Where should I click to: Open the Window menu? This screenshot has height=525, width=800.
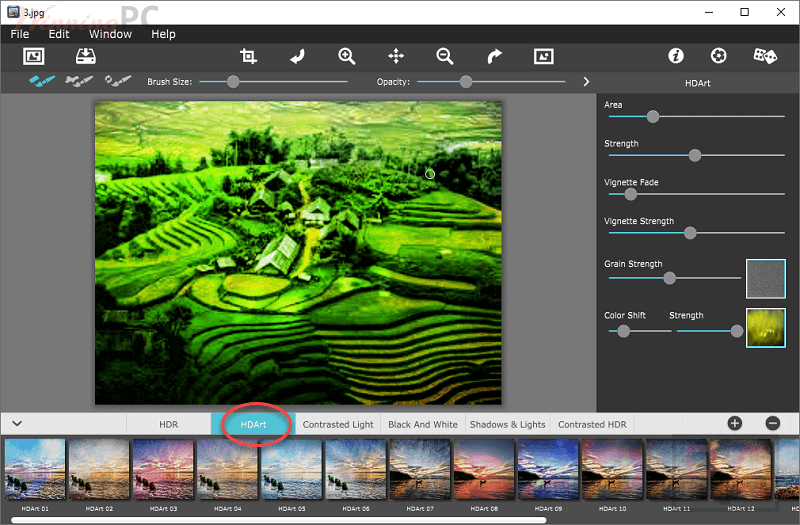(110, 34)
